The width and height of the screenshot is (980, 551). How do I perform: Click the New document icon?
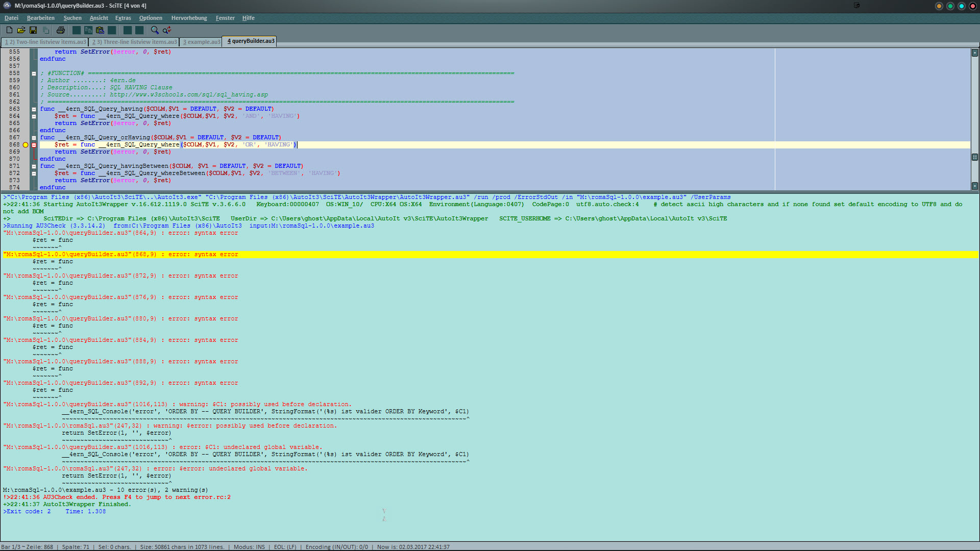click(x=9, y=30)
